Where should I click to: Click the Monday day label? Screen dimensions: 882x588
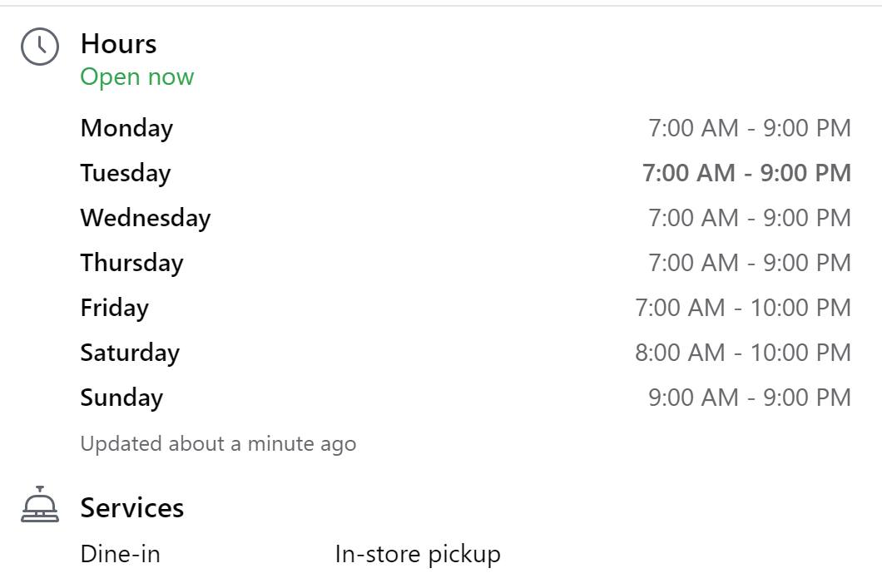coord(126,128)
